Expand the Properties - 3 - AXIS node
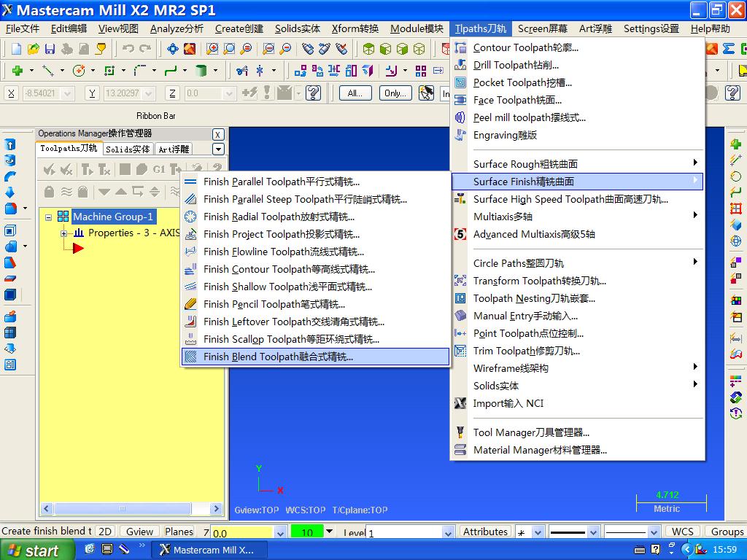 [63, 233]
